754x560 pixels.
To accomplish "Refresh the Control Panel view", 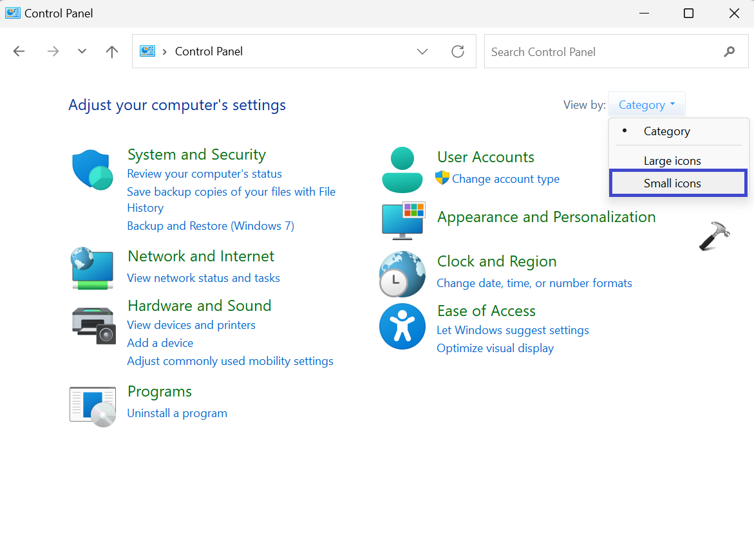I will [458, 51].
